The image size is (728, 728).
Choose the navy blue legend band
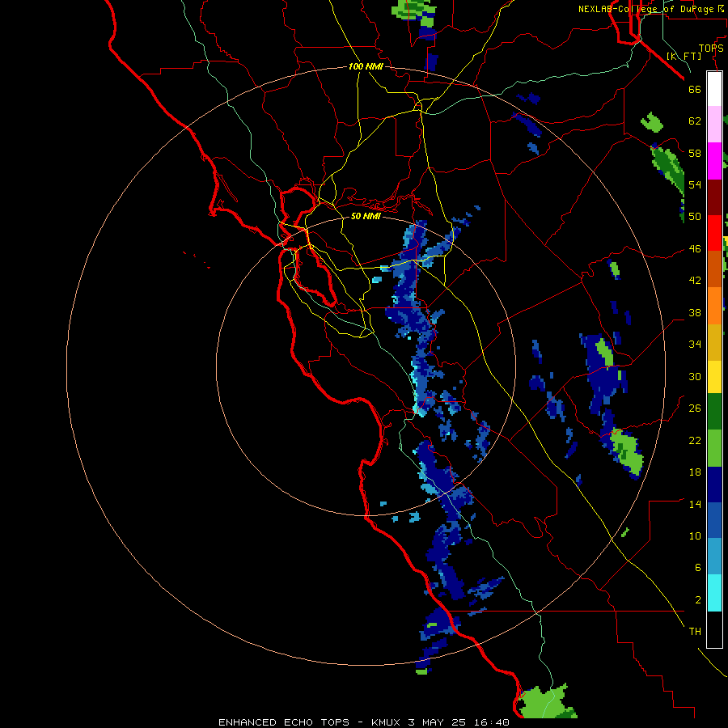(714, 485)
